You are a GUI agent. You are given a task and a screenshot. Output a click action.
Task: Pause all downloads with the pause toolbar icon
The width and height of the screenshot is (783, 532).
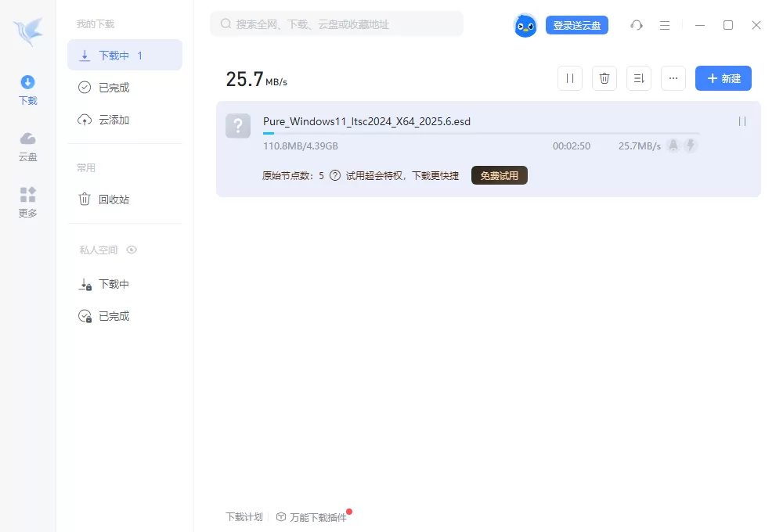(569, 78)
